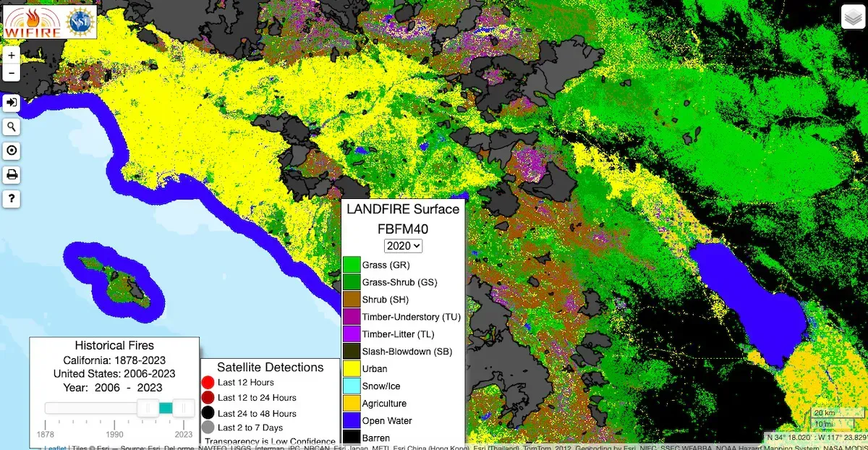The image size is (868, 450).
Task: Zoom in on the map
Action: 12,55
